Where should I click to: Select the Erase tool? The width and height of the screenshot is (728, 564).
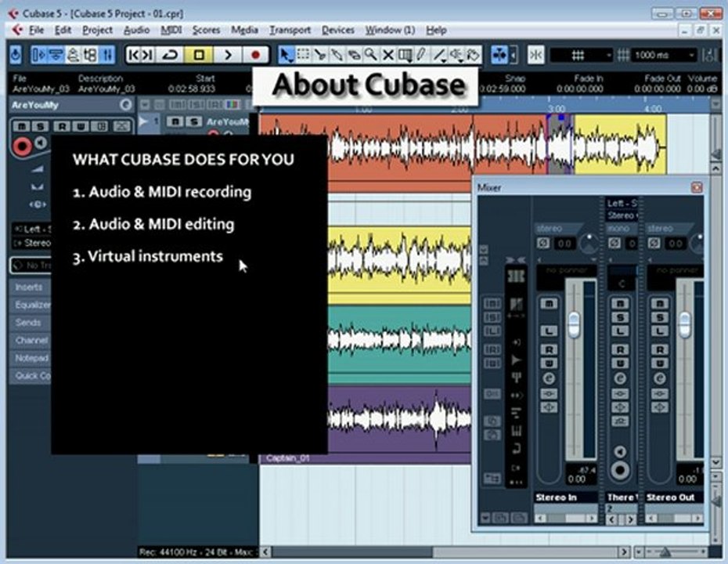click(x=354, y=56)
